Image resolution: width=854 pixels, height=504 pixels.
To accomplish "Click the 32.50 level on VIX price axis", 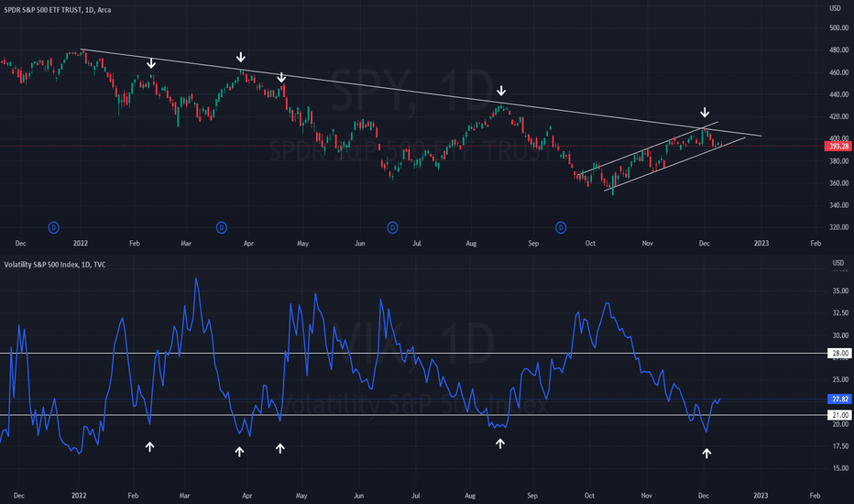I will pyautogui.click(x=840, y=312).
